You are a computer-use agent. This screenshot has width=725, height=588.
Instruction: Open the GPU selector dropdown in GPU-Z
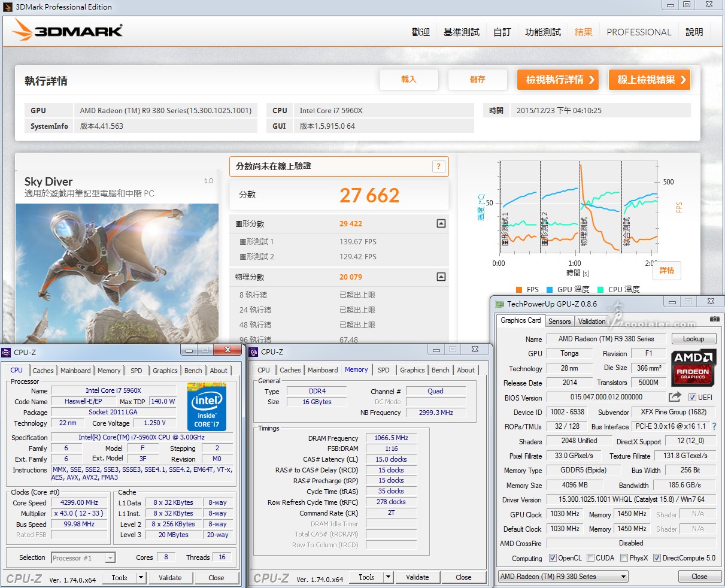tap(623, 577)
